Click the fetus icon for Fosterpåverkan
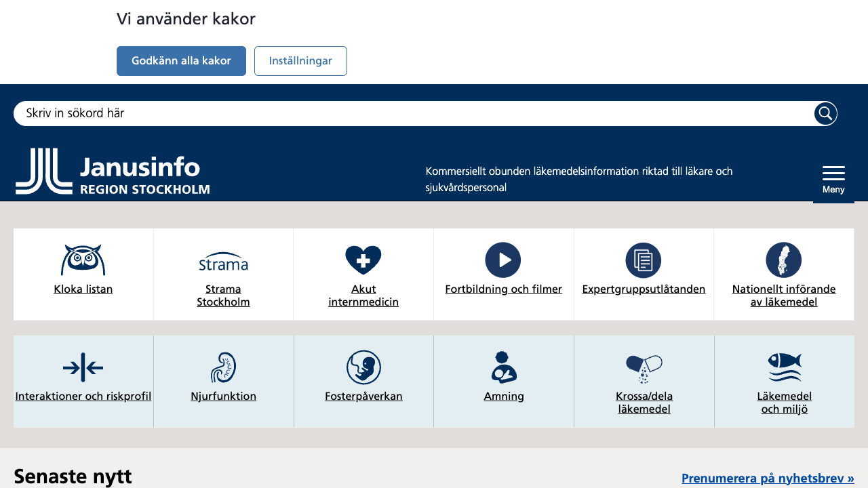This screenshot has width=868, height=488. (x=363, y=367)
